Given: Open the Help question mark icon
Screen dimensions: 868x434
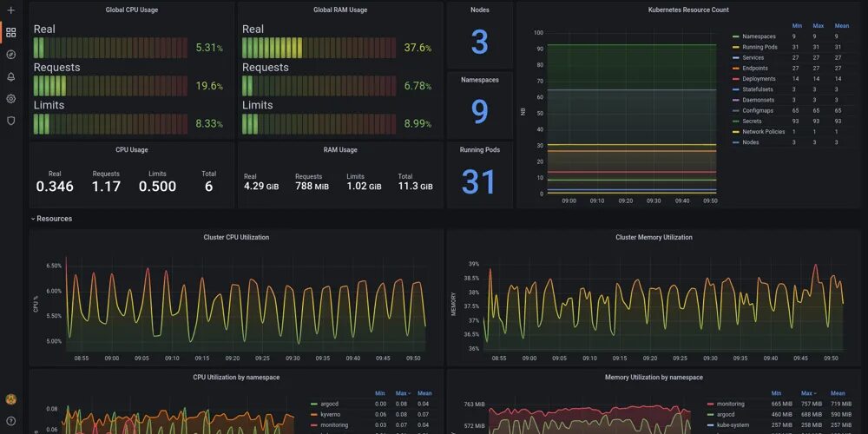Looking at the screenshot, I should click(10, 421).
